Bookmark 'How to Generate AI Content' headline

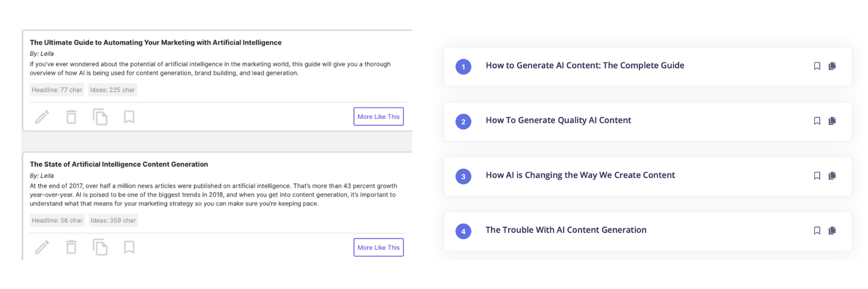click(817, 66)
